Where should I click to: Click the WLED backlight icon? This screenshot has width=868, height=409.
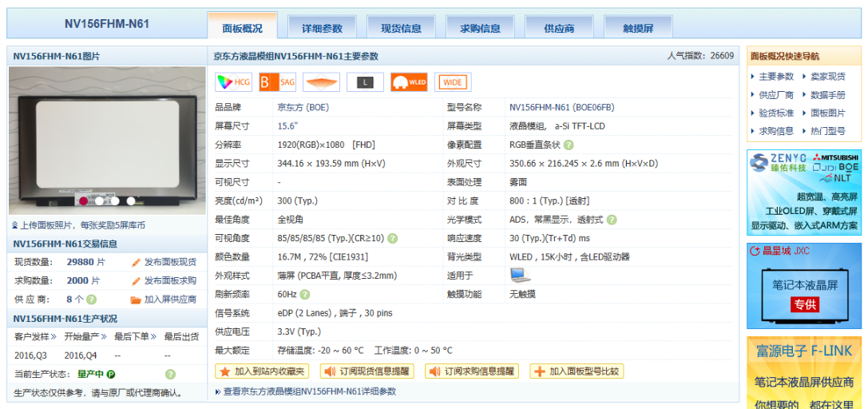(409, 82)
